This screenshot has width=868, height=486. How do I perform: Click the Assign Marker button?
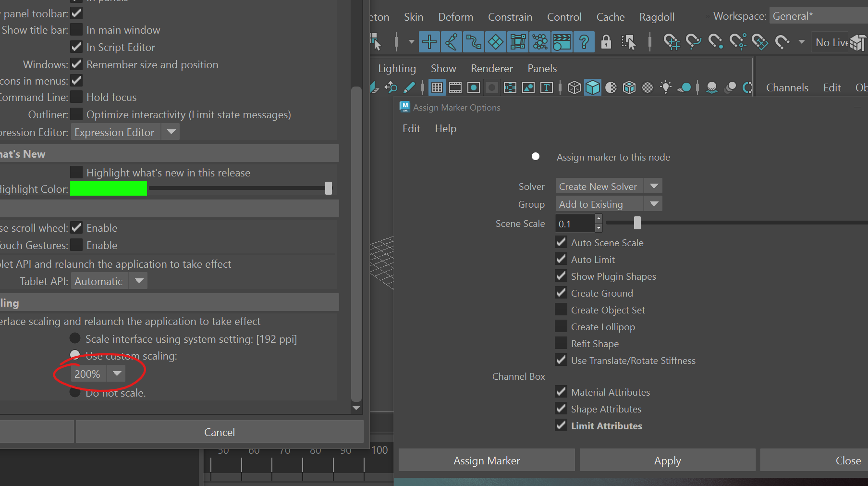[x=487, y=461]
